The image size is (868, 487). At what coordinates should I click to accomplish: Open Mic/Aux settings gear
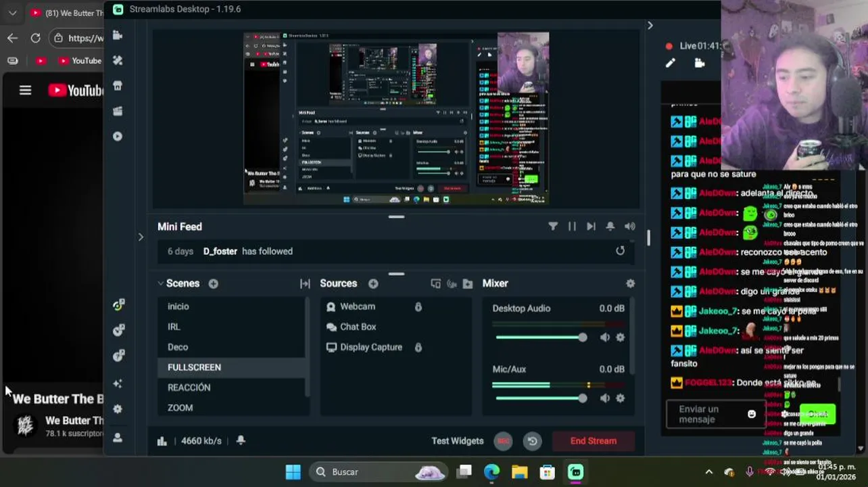click(x=621, y=398)
